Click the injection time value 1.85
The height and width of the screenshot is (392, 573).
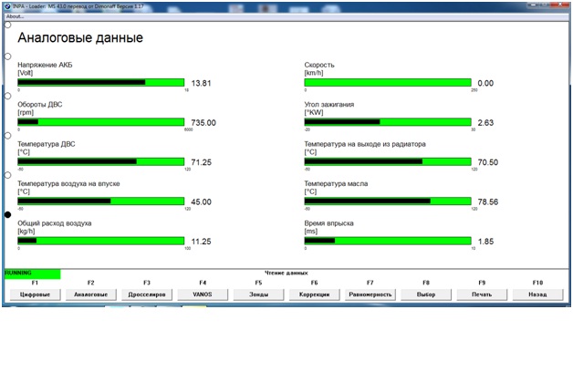485,242
